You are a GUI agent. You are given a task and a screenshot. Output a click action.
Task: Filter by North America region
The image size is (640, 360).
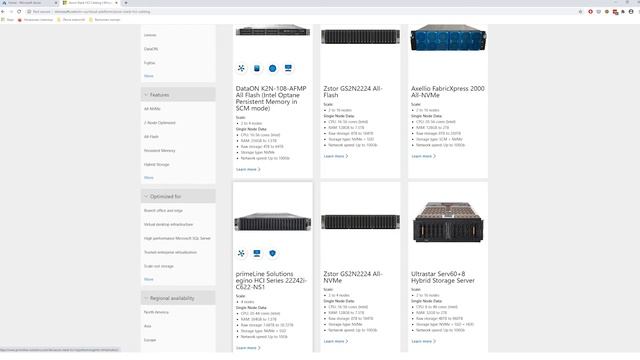tap(156, 312)
